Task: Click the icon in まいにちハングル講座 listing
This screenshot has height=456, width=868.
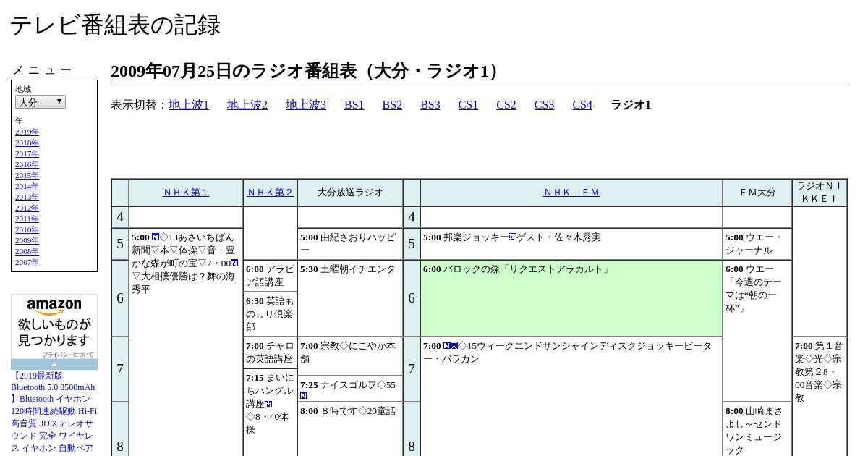Action: (x=268, y=403)
